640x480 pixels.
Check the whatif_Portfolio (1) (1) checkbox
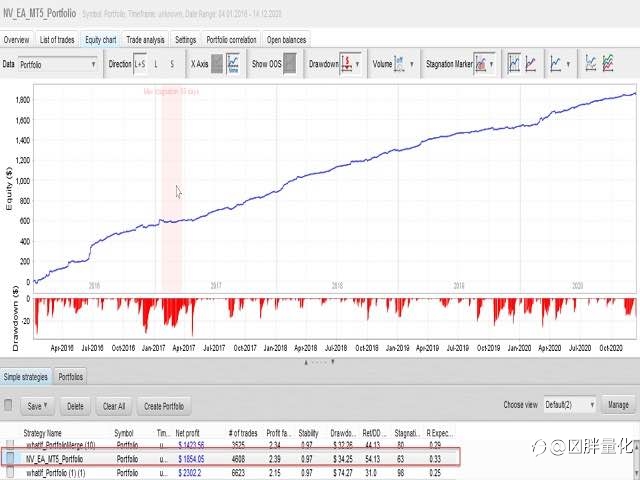coord(10,473)
